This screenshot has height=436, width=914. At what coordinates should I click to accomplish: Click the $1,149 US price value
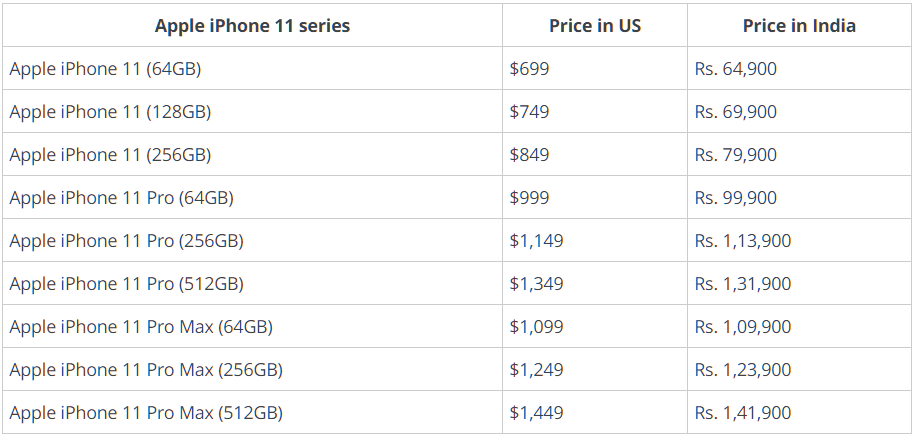coord(536,241)
